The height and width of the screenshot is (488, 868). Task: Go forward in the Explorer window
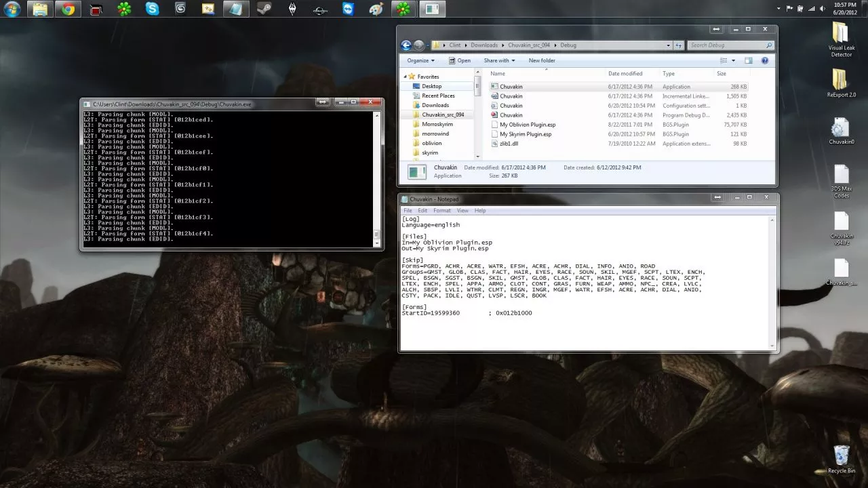point(418,45)
